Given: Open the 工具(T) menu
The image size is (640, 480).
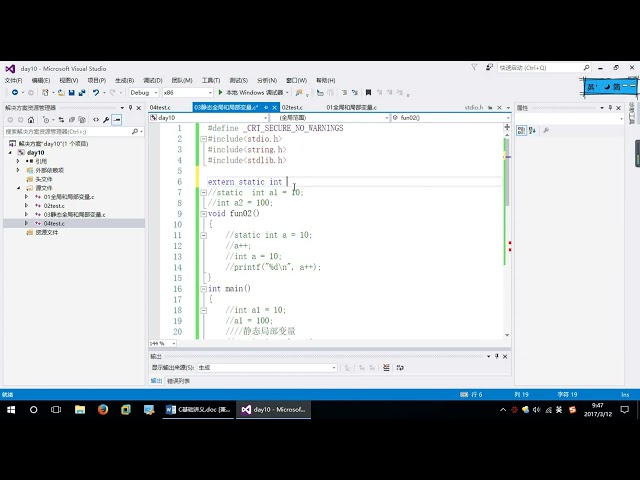Looking at the screenshot, I should pos(211,80).
